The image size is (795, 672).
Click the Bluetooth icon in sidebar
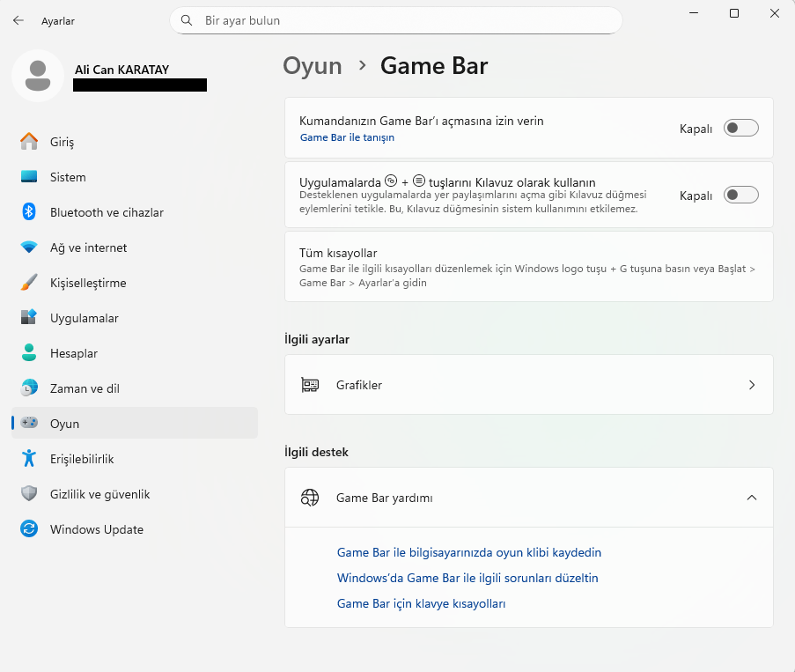(29, 211)
